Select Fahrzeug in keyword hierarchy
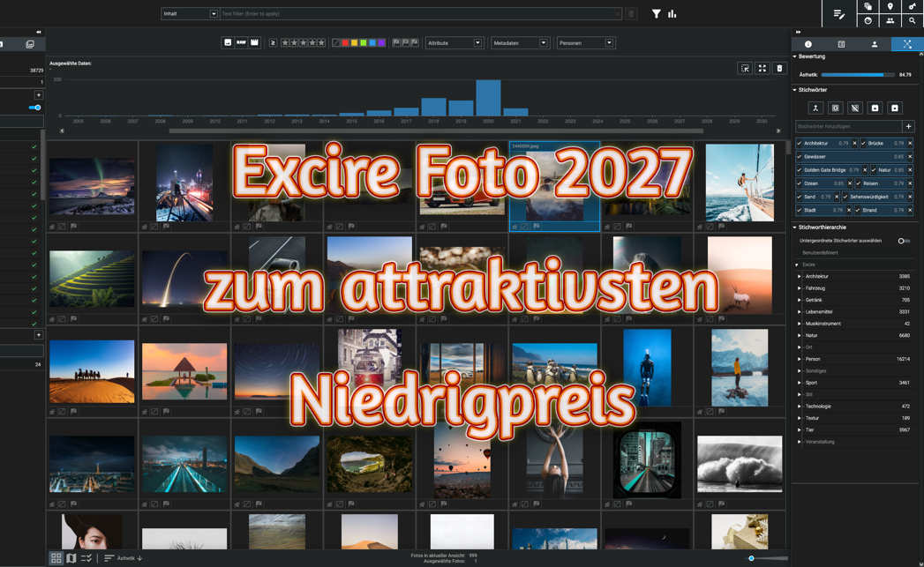The height and width of the screenshot is (567, 924). [x=815, y=288]
